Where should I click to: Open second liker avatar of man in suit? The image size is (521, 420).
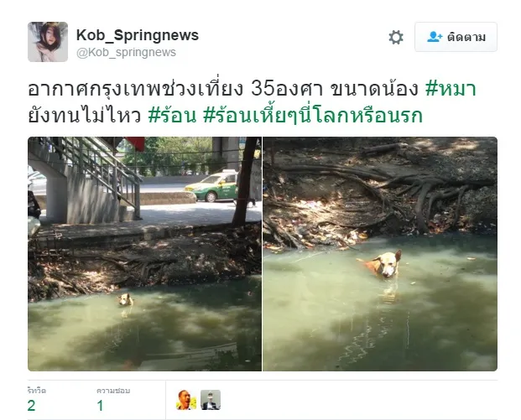pos(211,400)
